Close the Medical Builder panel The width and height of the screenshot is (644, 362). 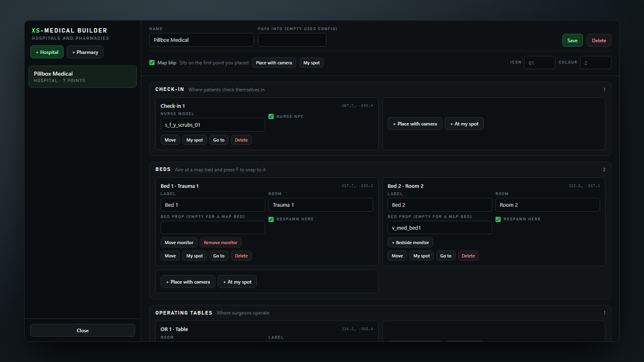(x=83, y=330)
